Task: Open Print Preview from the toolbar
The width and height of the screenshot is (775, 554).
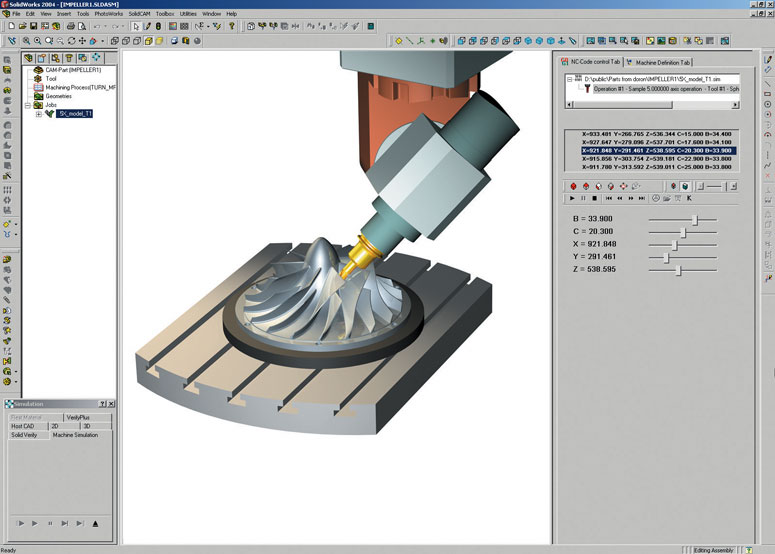Action: pos(82,26)
